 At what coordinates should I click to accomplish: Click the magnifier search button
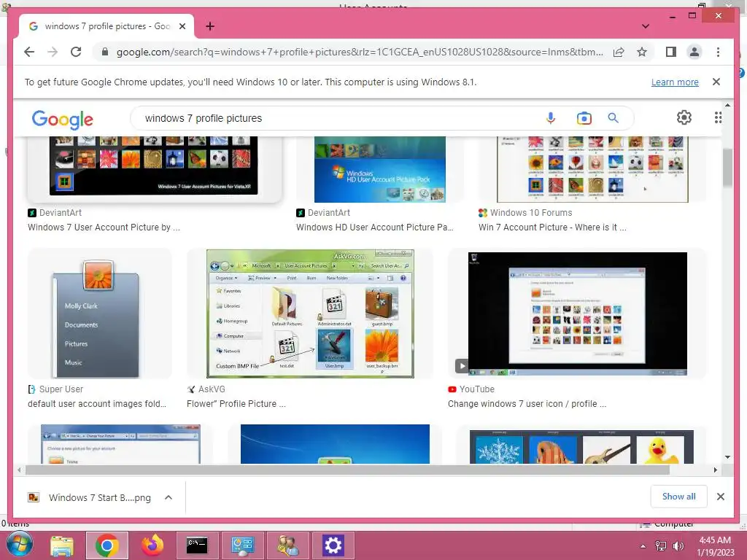pos(613,118)
